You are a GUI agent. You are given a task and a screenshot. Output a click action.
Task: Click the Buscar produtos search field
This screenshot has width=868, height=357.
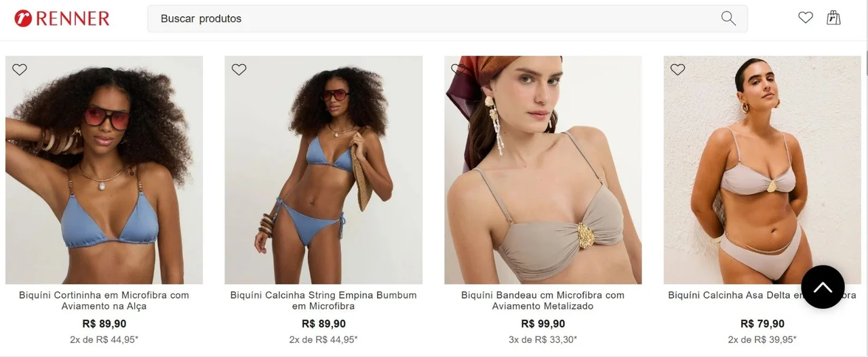coord(448,18)
